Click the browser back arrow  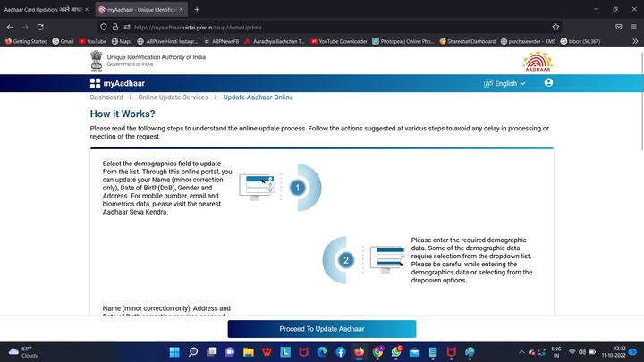(11, 27)
